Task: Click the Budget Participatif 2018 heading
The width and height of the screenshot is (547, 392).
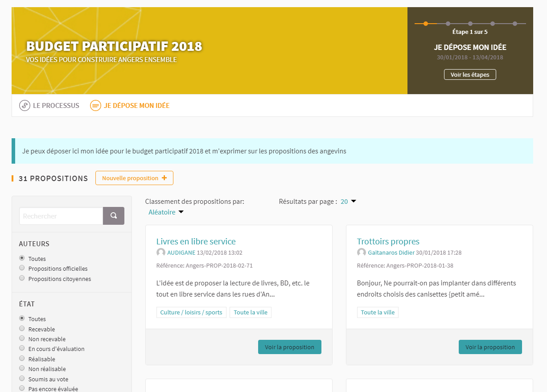Action: point(114,46)
